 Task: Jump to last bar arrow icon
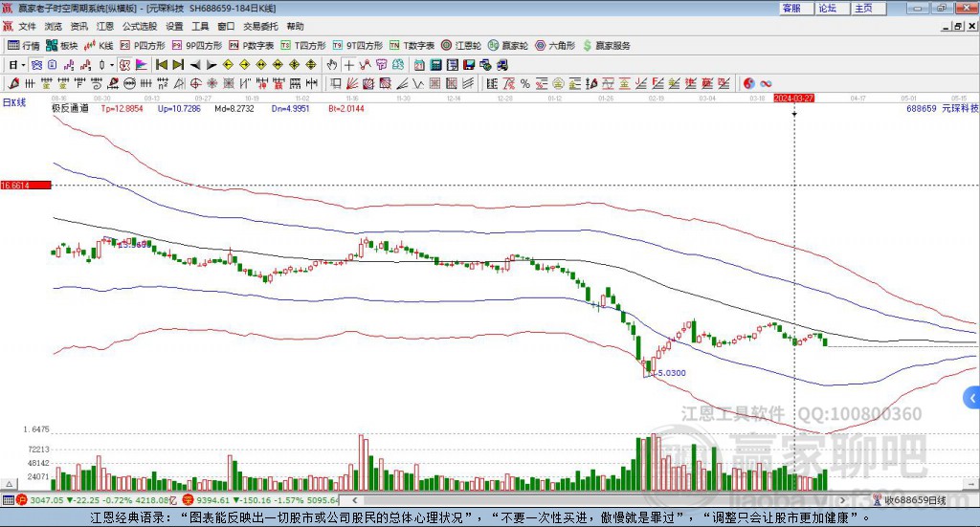click(x=178, y=65)
